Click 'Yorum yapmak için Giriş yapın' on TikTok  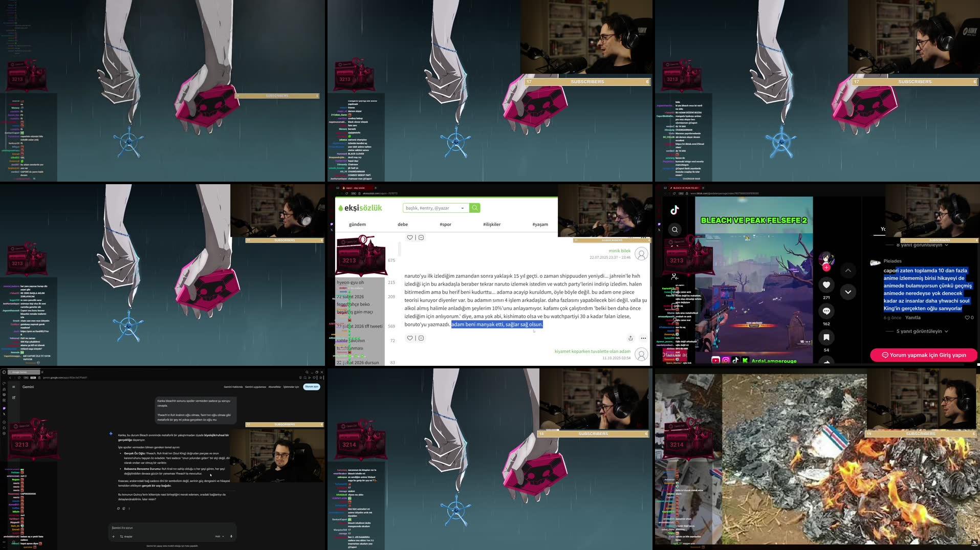click(x=924, y=355)
